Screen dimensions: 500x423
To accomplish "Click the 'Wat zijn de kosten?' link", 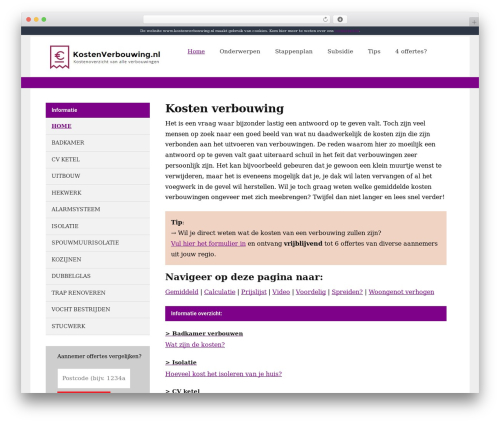I will coord(195,345).
